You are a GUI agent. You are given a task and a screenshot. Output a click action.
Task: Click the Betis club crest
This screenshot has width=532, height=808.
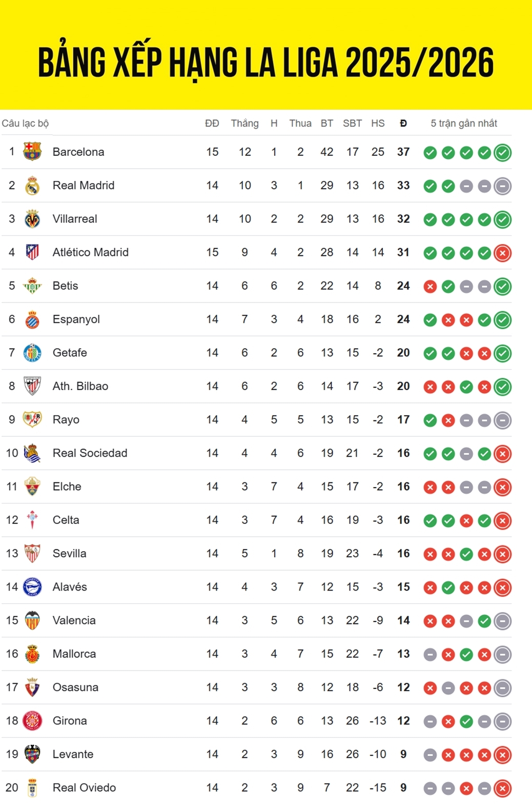click(x=32, y=286)
